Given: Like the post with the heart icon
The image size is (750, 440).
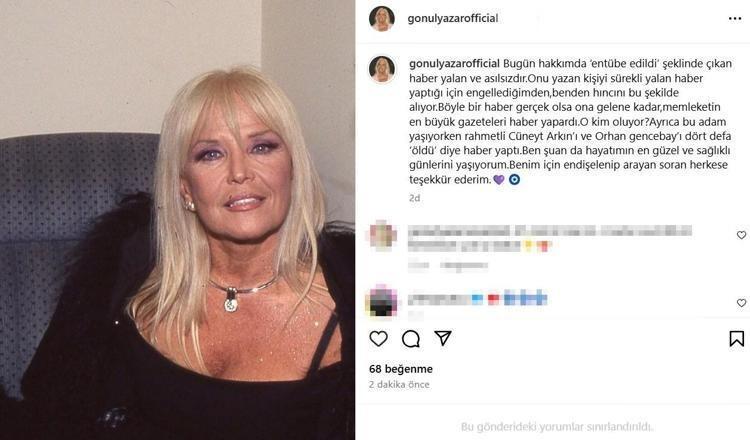Looking at the screenshot, I should (x=378, y=339).
